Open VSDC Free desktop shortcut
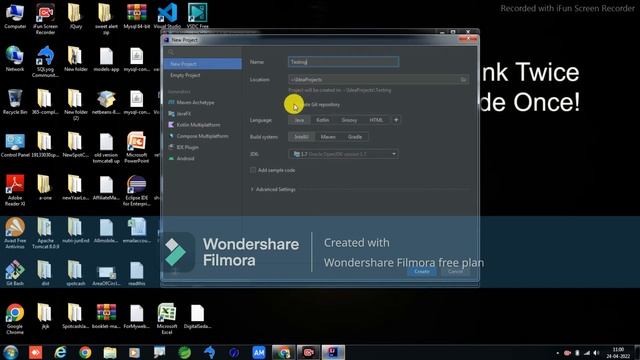Image resolution: width=640 pixels, height=360 pixels. (198, 16)
